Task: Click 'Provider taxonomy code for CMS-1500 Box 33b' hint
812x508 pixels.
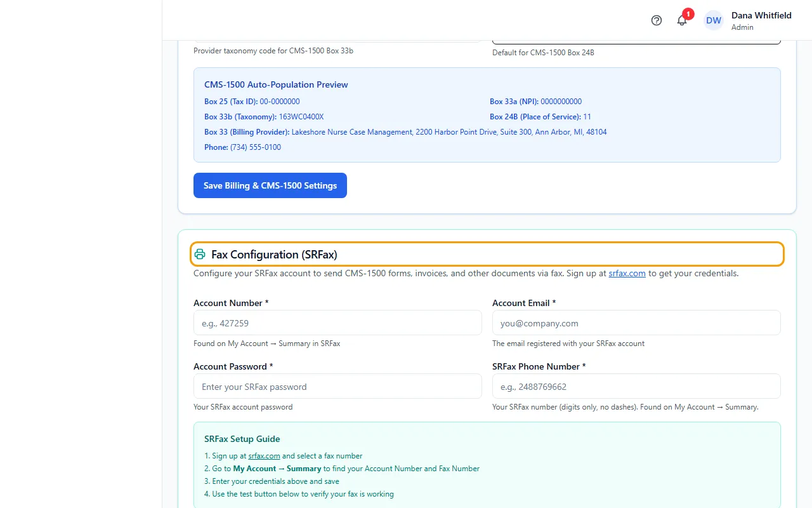Action: (x=273, y=50)
